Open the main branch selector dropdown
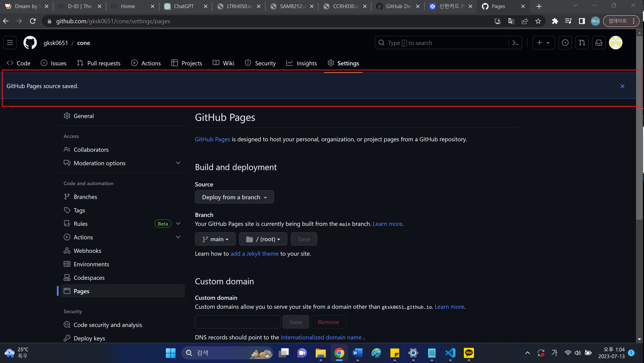This screenshot has width=644, height=363. click(215, 239)
